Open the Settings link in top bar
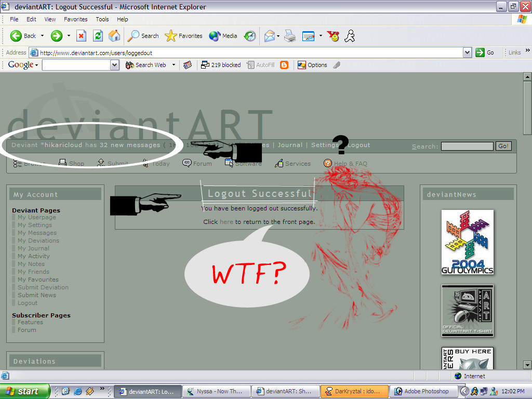532x399 pixels. coord(325,145)
